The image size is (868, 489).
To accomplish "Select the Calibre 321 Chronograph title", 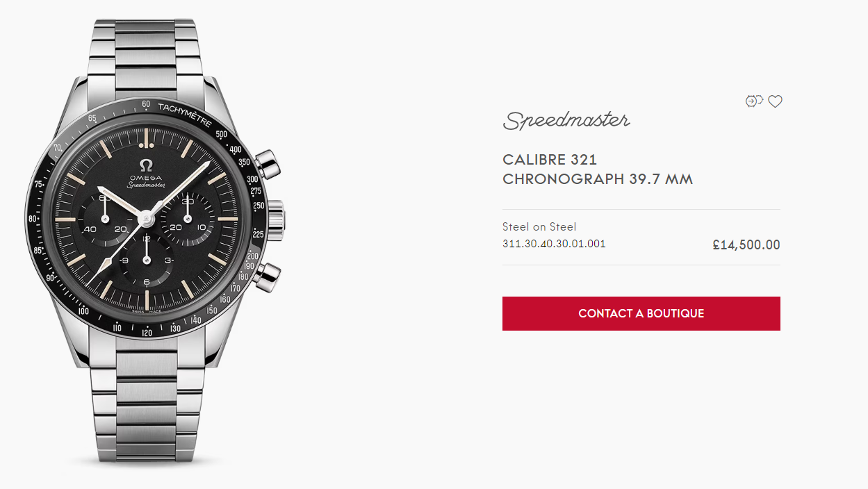I will (x=598, y=169).
